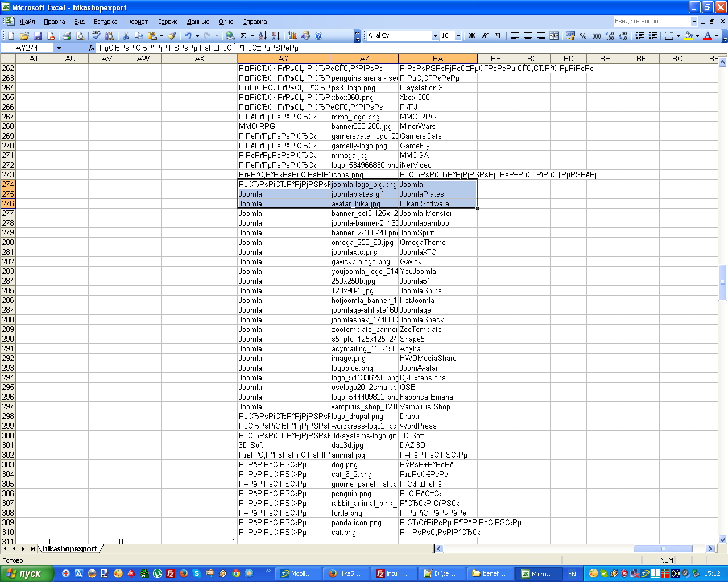728x582 pixels.
Task: Open the Формат menu
Action: coord(137,22)
